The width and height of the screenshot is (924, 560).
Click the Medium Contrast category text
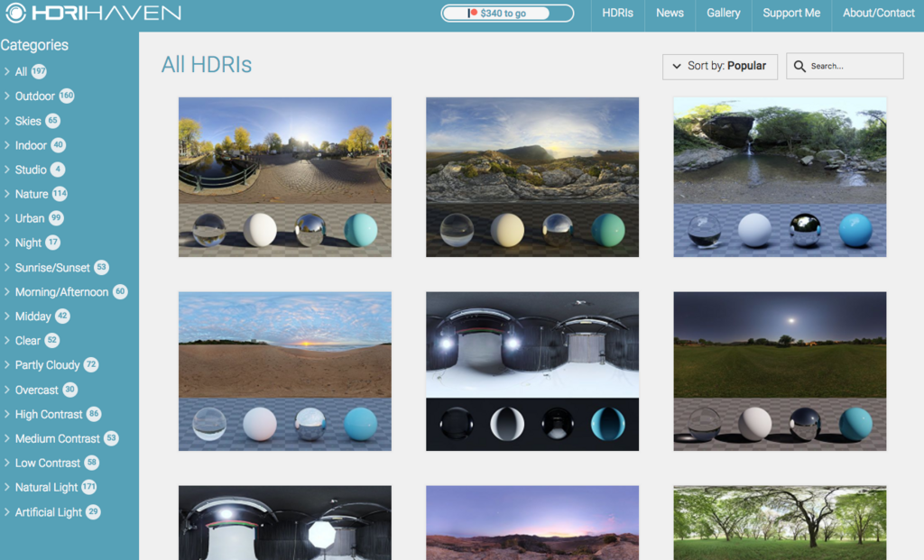57,438
